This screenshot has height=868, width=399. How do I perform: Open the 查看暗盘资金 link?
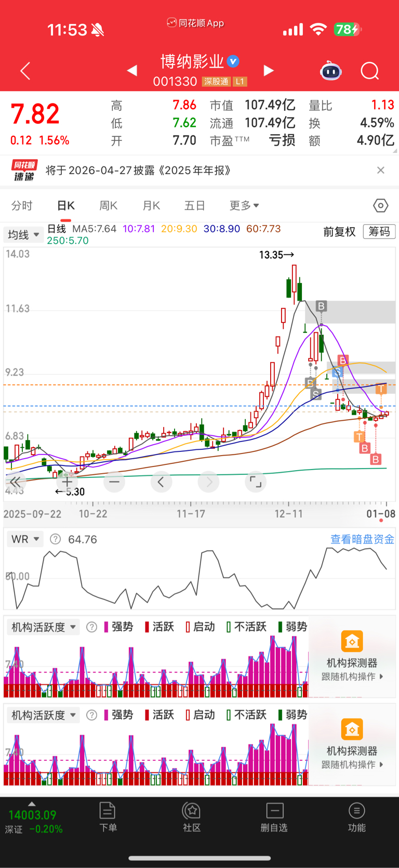(362, 539)
